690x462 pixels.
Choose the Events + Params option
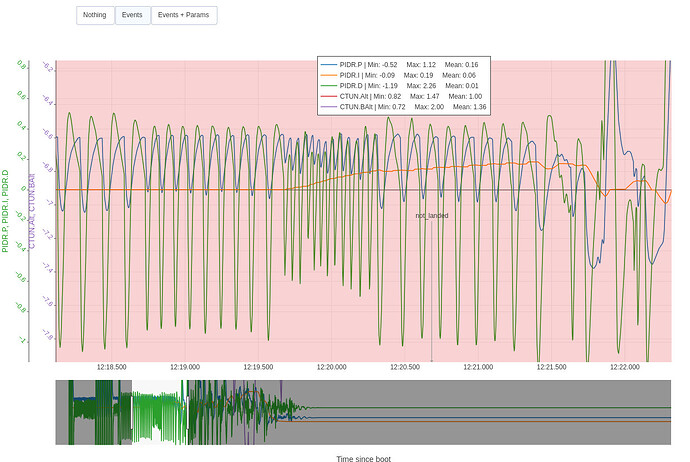click(184, 15)
